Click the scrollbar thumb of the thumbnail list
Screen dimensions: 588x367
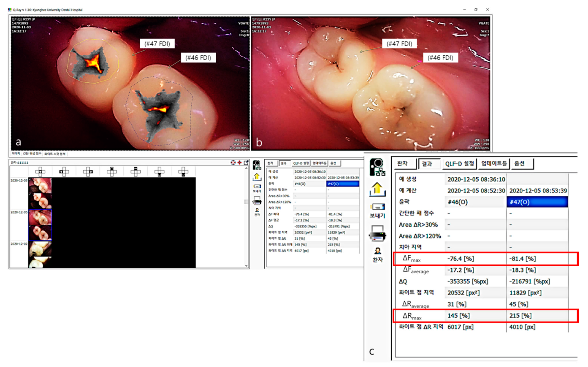point(246,202)
